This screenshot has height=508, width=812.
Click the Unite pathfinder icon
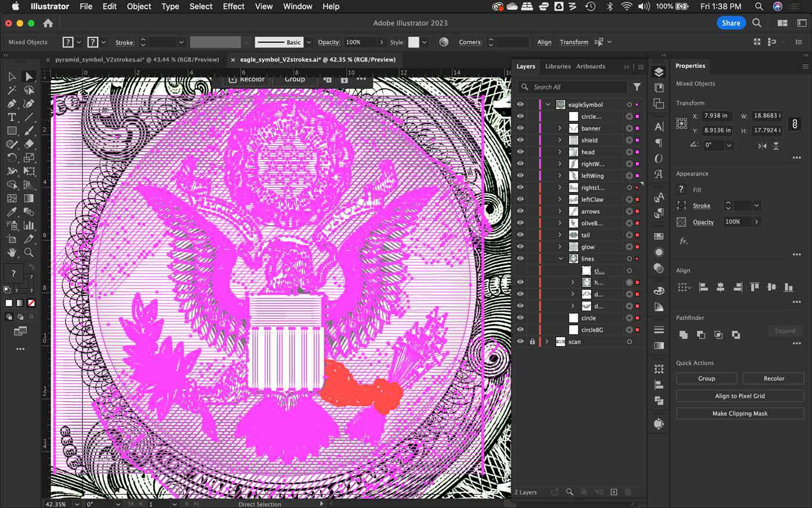(683, 334)
